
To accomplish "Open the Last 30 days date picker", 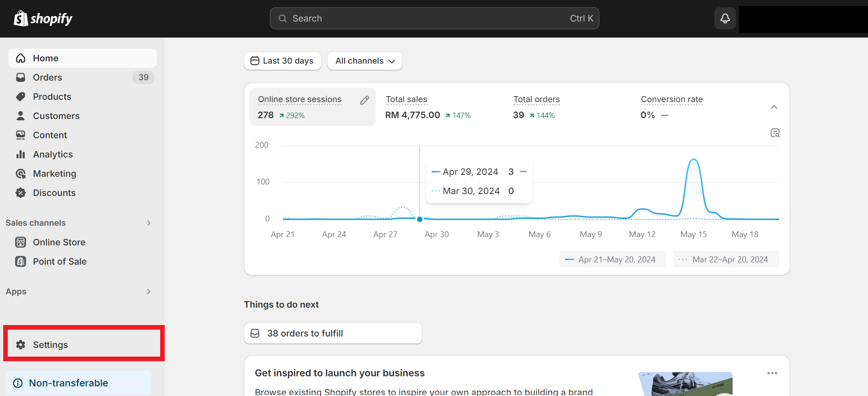I will tap(282, 61).
